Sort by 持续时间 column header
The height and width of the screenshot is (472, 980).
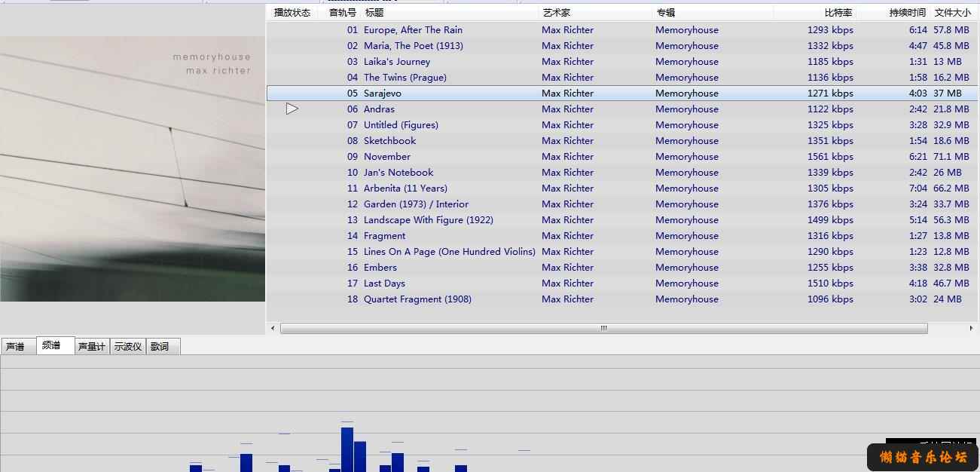click(x=907, y=13)
